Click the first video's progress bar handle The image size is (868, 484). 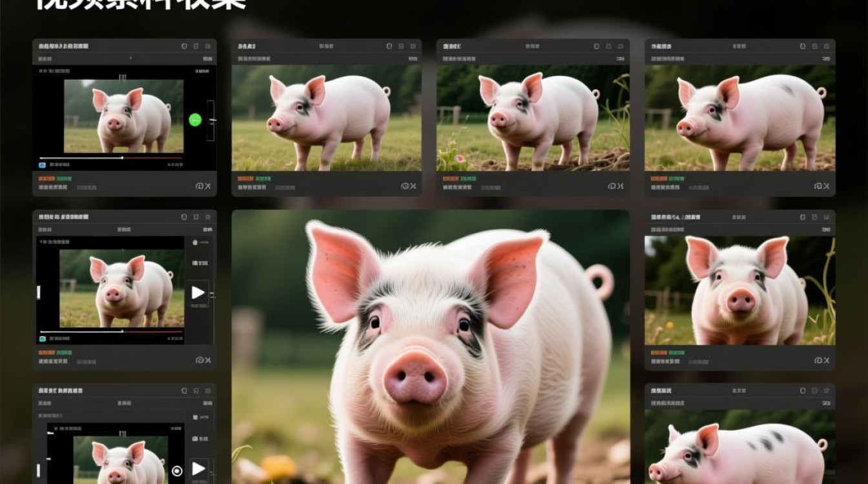click(x=123, y=157)
